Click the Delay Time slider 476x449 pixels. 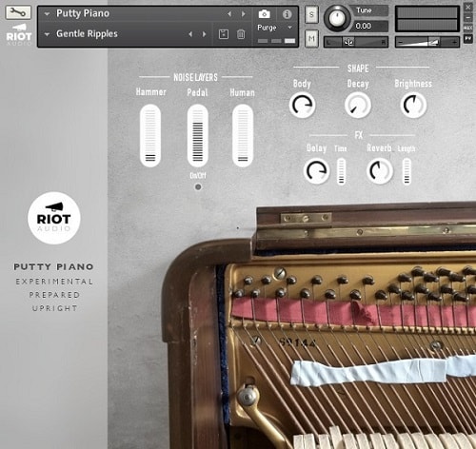[341, 171]
